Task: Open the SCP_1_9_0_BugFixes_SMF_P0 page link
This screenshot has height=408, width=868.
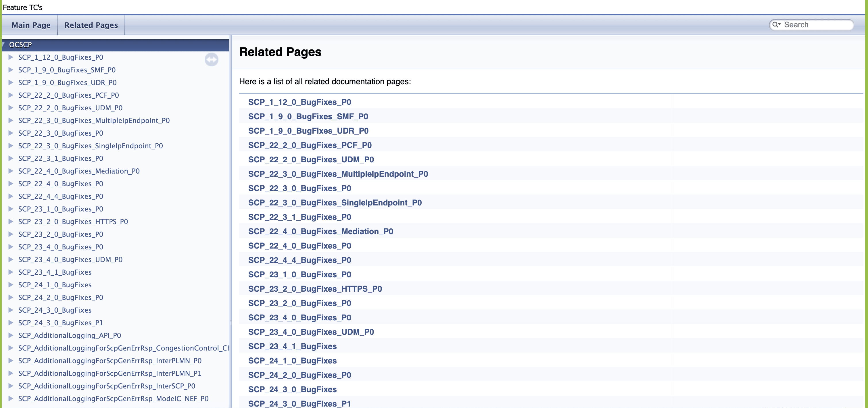Action: point(308,116)
